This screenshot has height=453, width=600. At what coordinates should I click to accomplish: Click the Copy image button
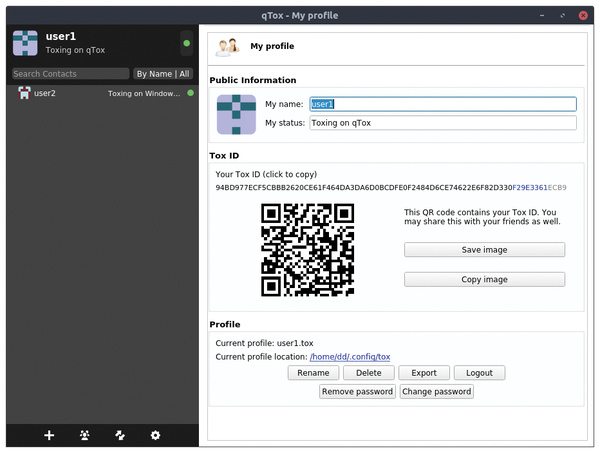484,279
